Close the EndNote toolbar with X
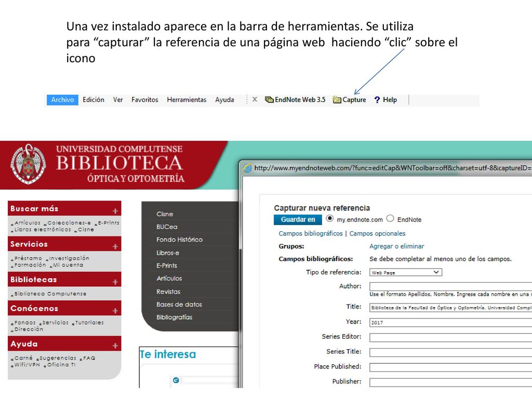Image resolution: width=532 pixels, height=399 pixels. point(255,99)
